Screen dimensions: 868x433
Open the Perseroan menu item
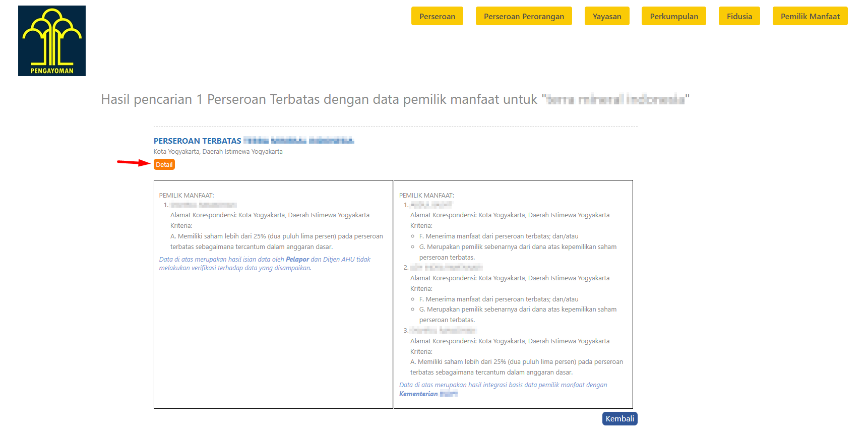pyautogui.click(x=437, y=16)
